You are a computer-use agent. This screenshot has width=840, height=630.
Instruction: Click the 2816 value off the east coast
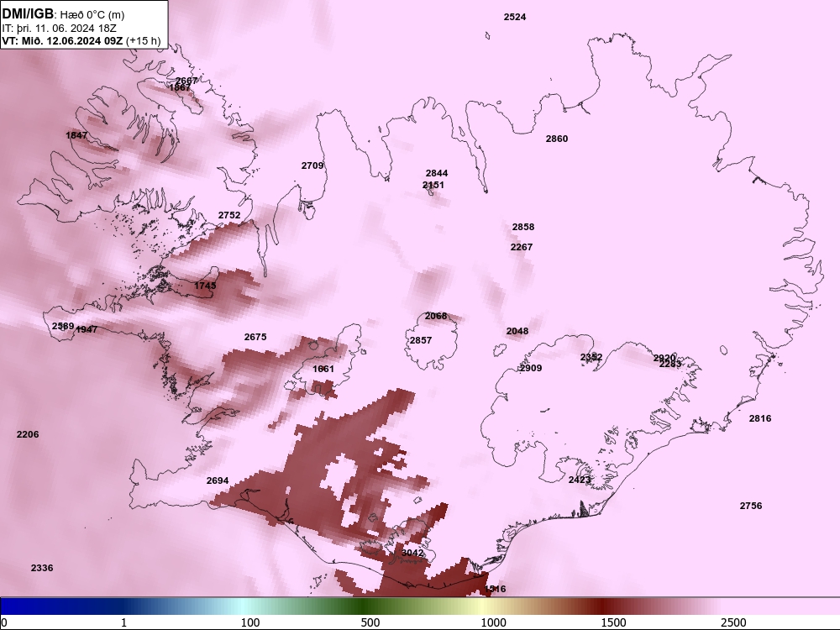pos(759,418)
